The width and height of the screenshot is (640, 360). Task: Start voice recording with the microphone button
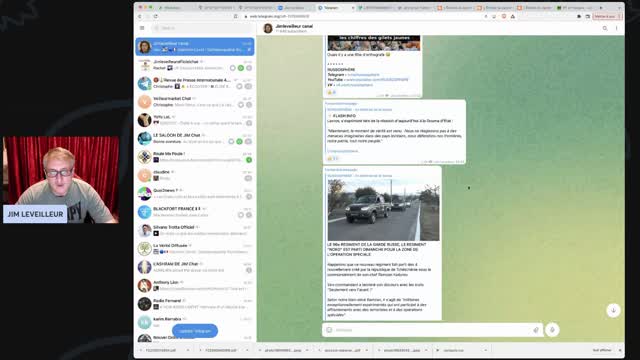[552, 330]
